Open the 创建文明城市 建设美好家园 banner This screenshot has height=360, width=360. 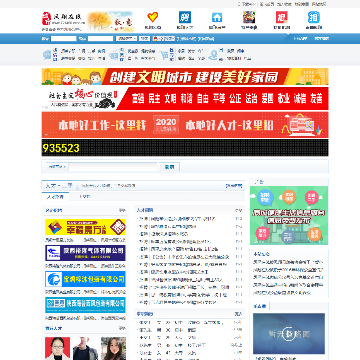tap(185, 77)
